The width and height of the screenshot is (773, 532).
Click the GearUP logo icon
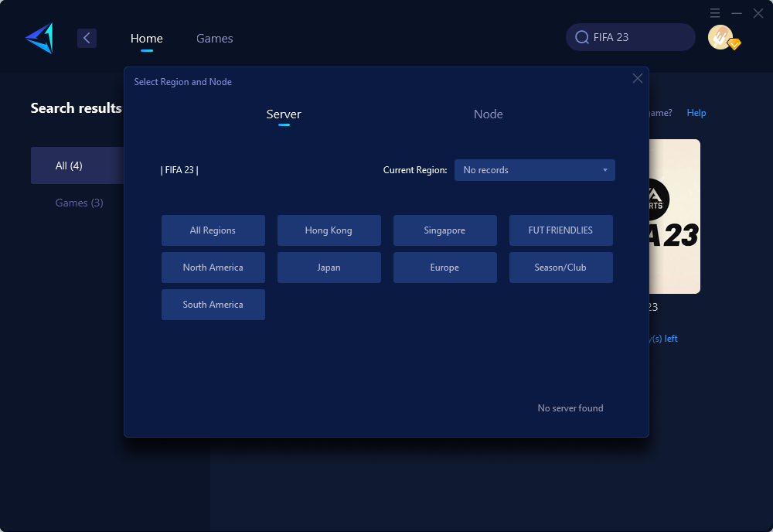[x=39, y=38]
